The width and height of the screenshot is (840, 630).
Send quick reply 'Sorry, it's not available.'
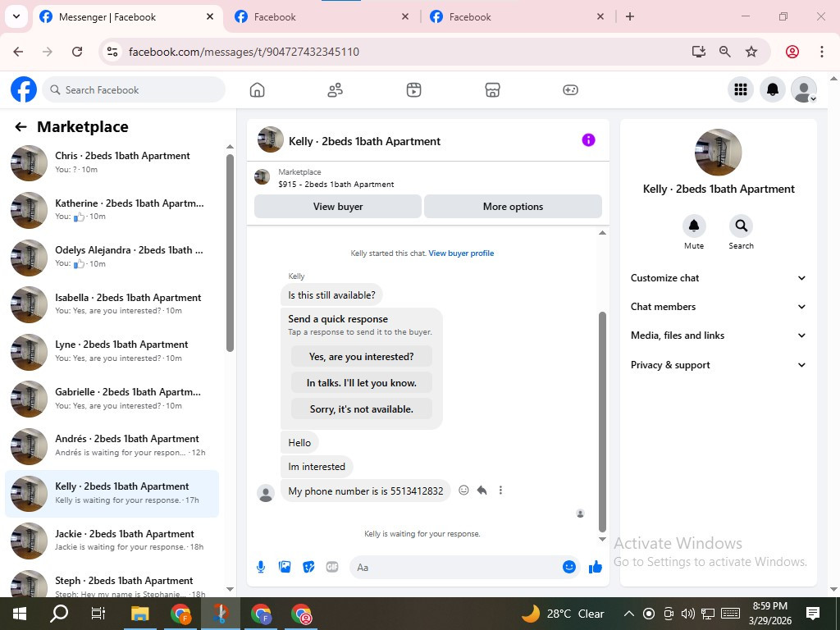(x=361, y=409)
